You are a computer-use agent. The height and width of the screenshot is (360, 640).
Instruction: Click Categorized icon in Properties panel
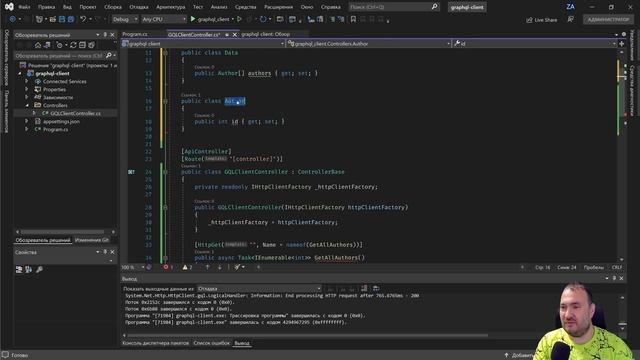19,269
